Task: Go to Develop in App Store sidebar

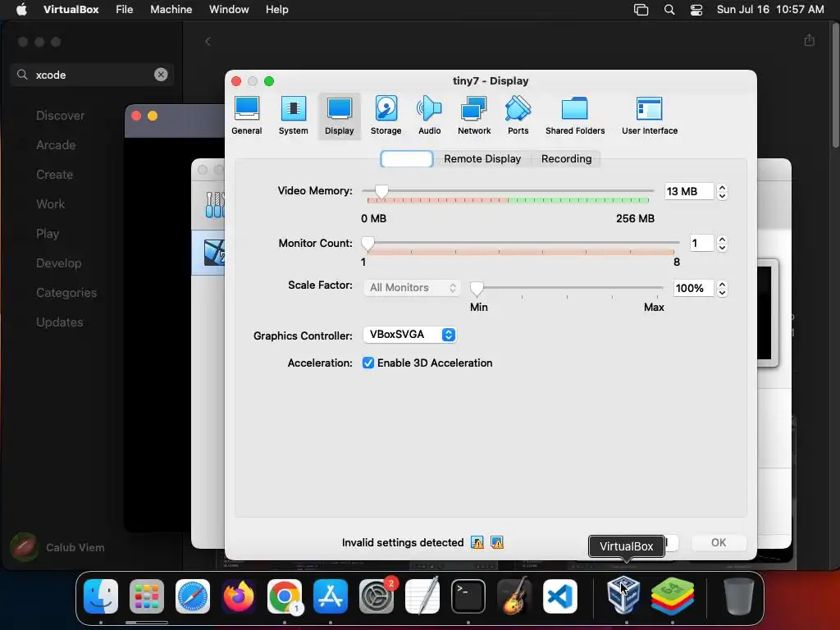Action: pyautogui.click(x=58, y=263)
